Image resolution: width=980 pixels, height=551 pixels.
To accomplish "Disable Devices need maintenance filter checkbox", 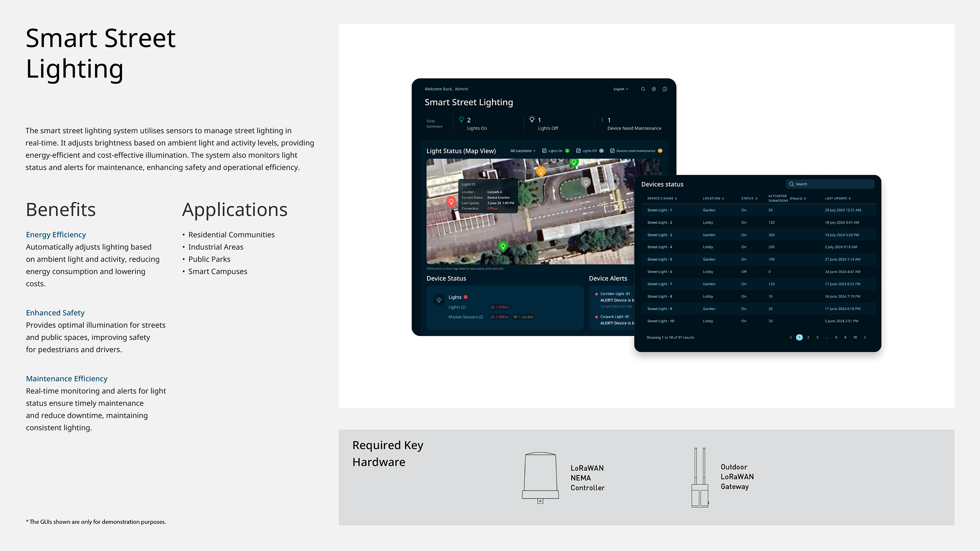I will tap(612, 151).
